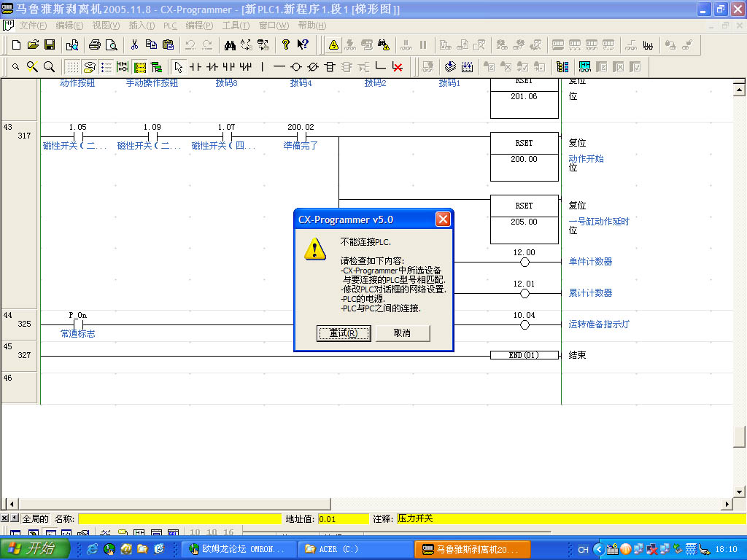
Task: Click 重试(R) in the dialog
Action: [344, 332]
